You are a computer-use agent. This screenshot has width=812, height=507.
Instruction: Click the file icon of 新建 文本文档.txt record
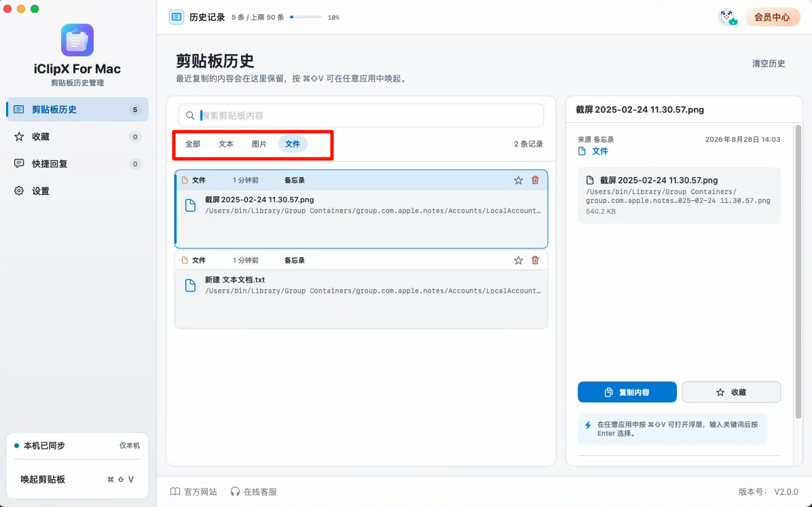pos(191,286)
